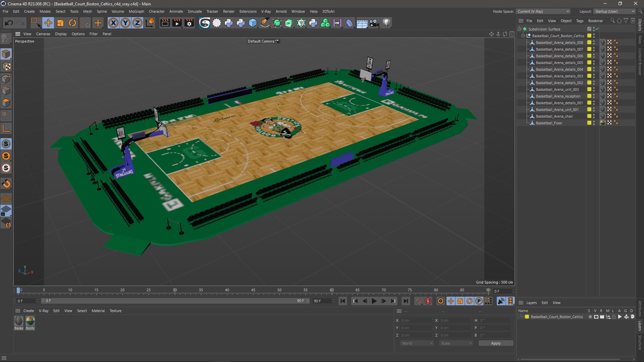Open the Simulate menu

195,11
